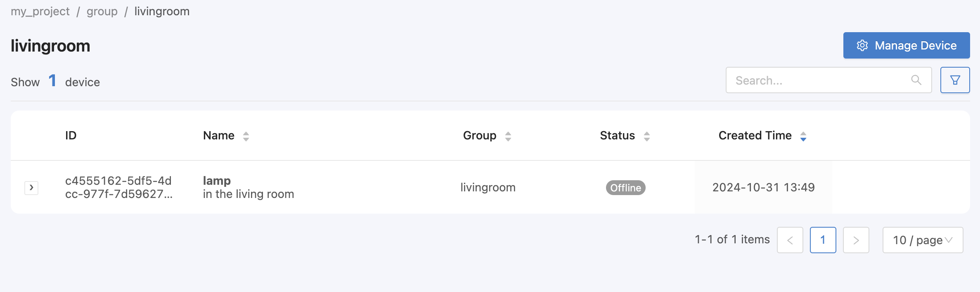Select page 1 in pagination
980x292 pixels.
(x=823, y=240)
